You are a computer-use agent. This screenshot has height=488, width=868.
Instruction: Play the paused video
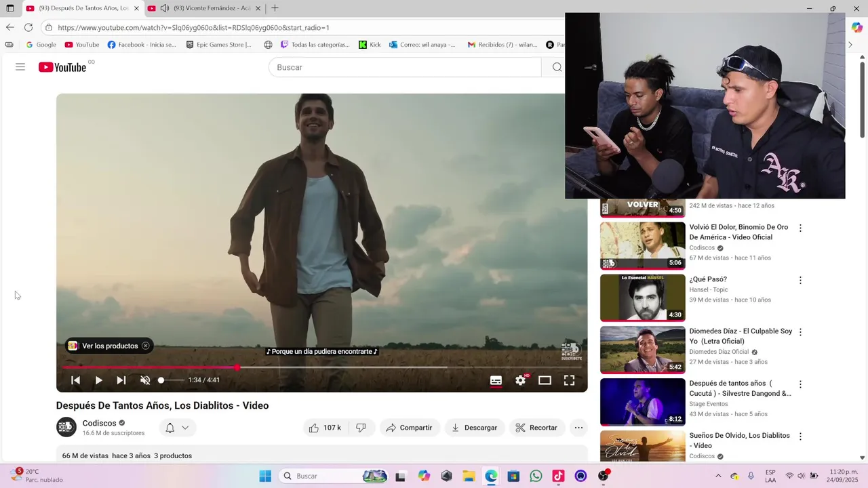pos(99,380)
